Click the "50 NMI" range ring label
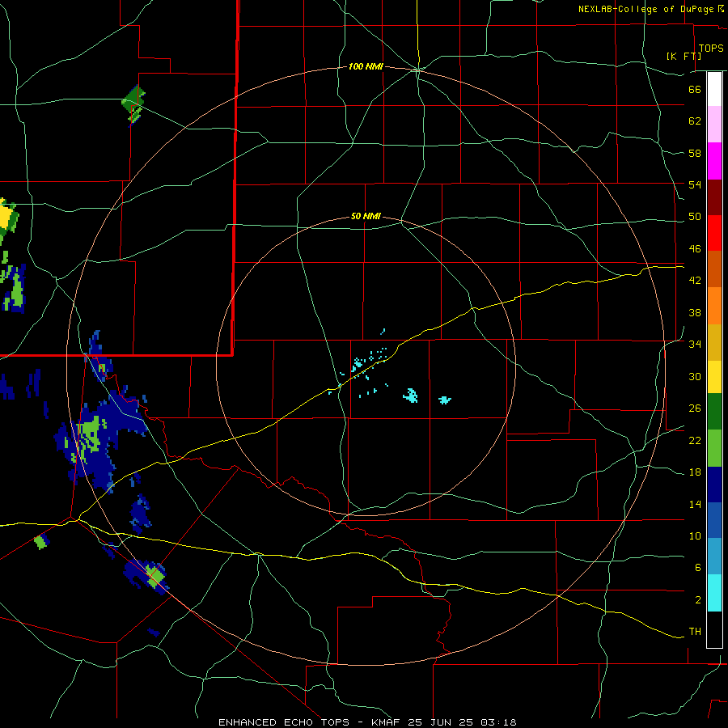This screenshot has height=728, width=728. coord(366,216)
